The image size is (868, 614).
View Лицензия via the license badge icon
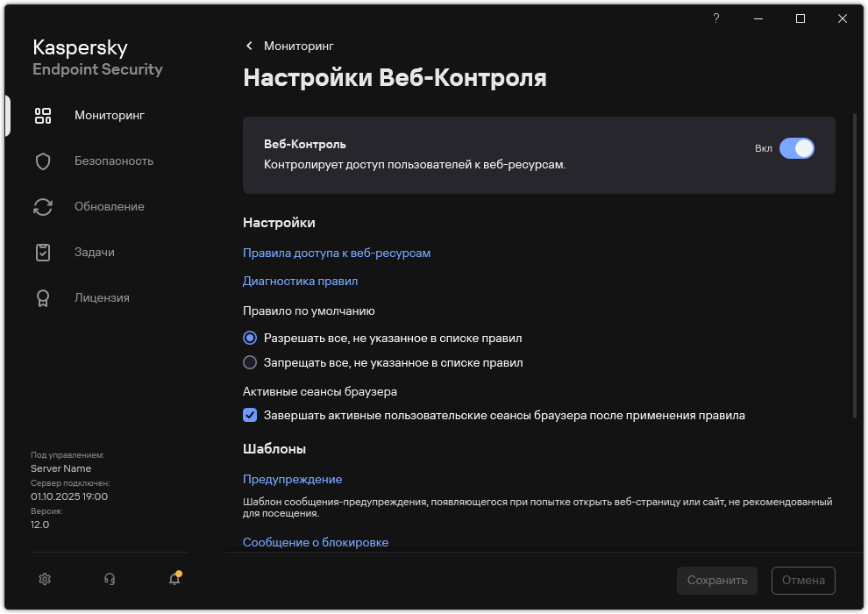[x=42, y=297]
